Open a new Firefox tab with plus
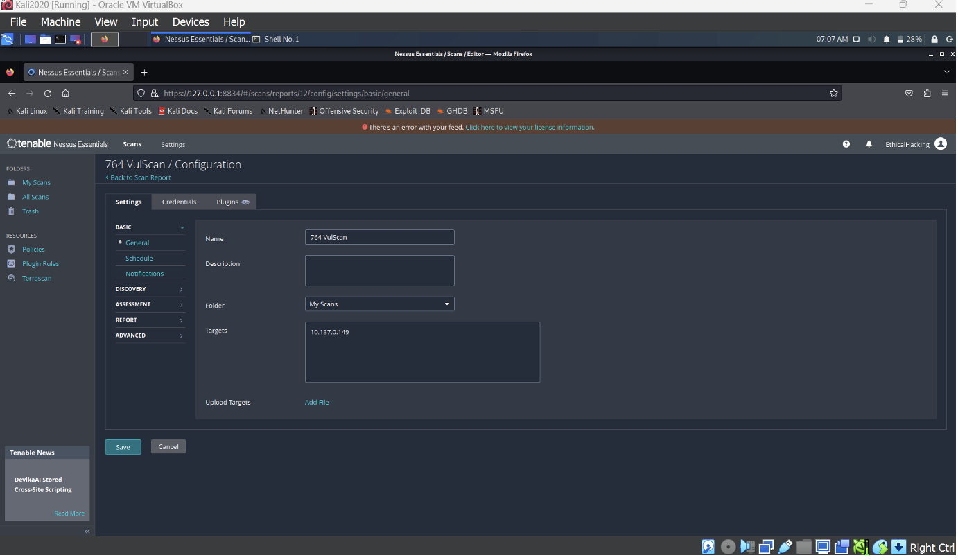This screenshot has width=958, height=560. (x=144, y=72)
